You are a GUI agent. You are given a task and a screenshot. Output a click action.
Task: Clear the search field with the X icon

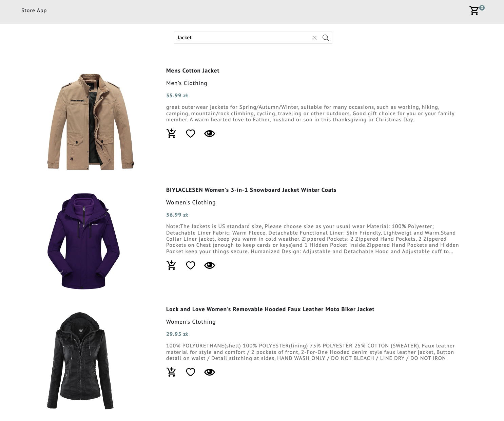tap(314, 38)
